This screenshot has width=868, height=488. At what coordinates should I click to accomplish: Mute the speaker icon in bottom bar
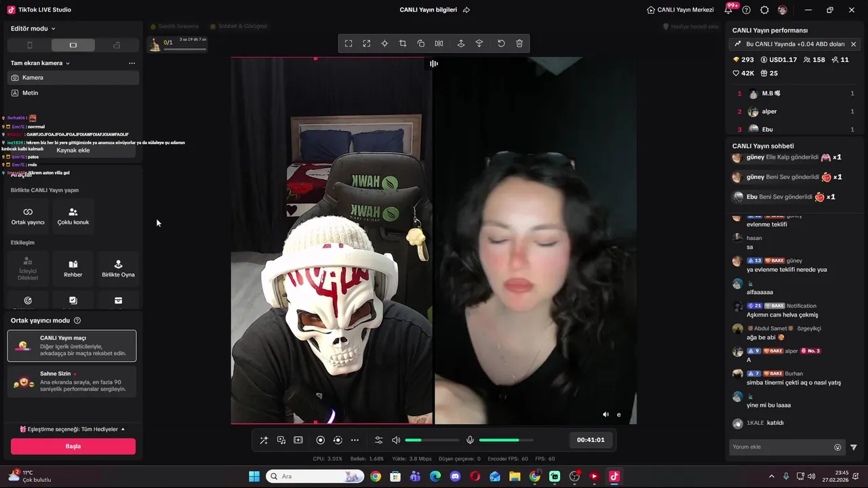click(x=396, y=440)
